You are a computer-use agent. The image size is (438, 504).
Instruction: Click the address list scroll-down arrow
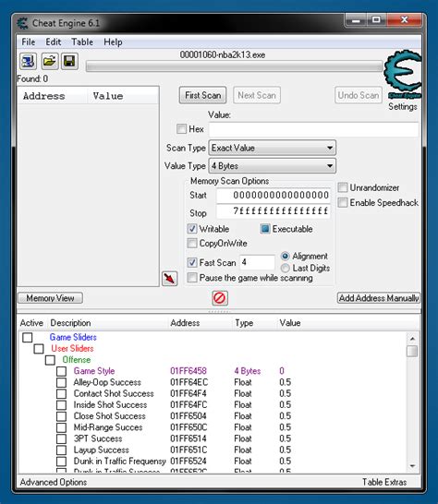coord(412,466)
